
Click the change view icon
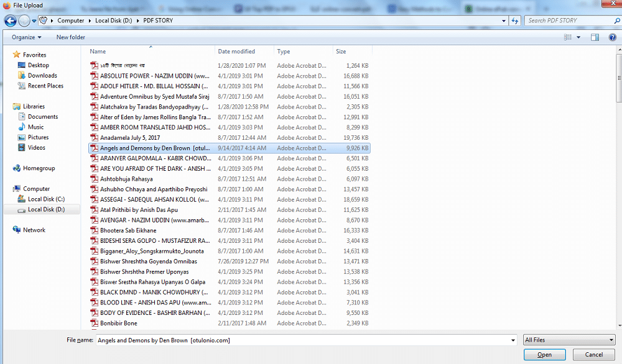[x=568, y=37]
